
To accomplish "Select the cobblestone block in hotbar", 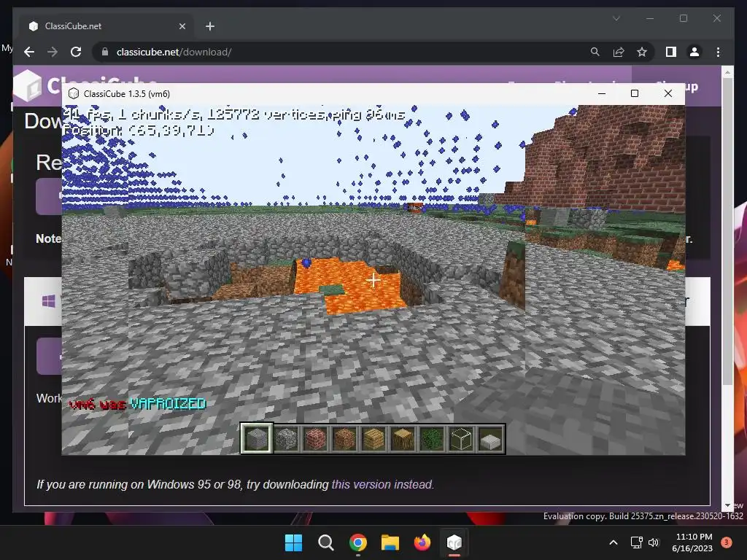I will pyautogui.click(x=286, y=438).
